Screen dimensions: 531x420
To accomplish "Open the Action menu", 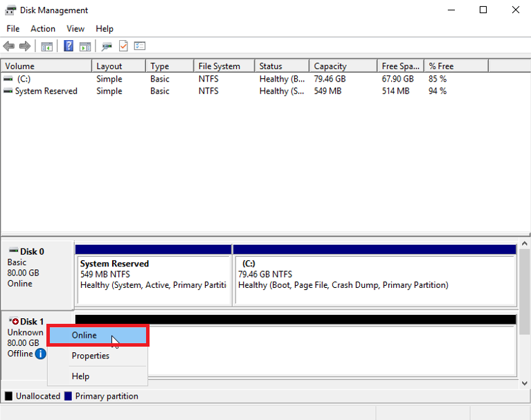I will tap(43, 28).
